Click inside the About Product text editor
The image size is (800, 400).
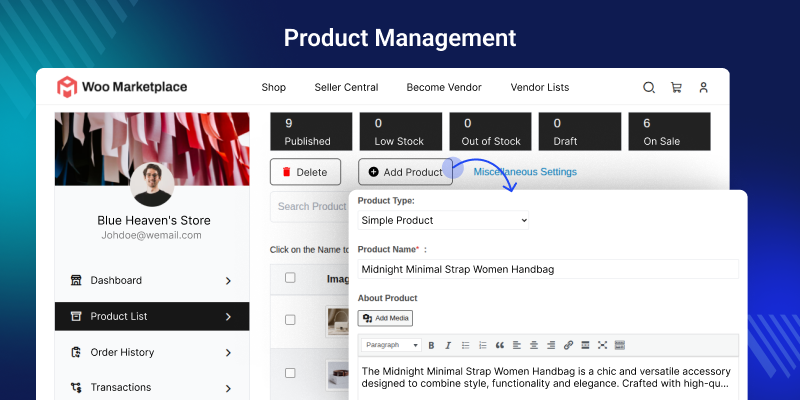click(x=548, y=378)
